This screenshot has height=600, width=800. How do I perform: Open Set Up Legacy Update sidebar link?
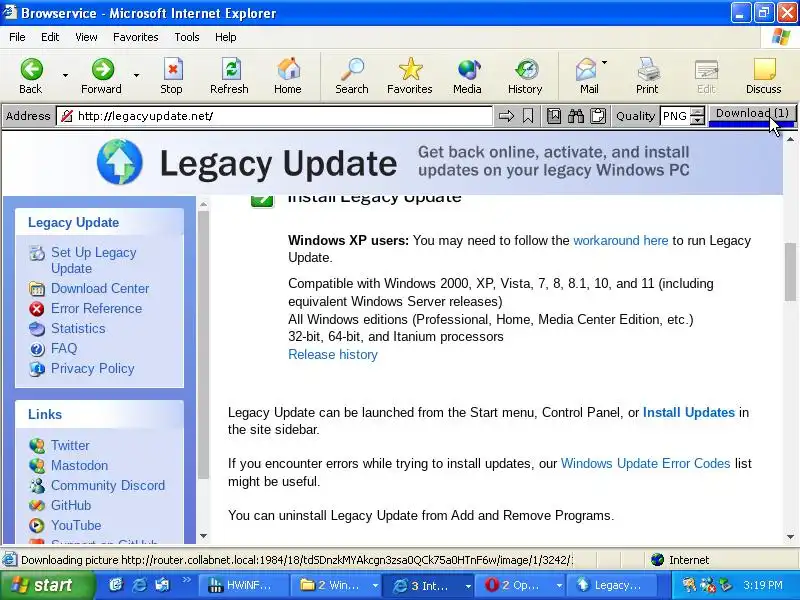pos(93,260)
